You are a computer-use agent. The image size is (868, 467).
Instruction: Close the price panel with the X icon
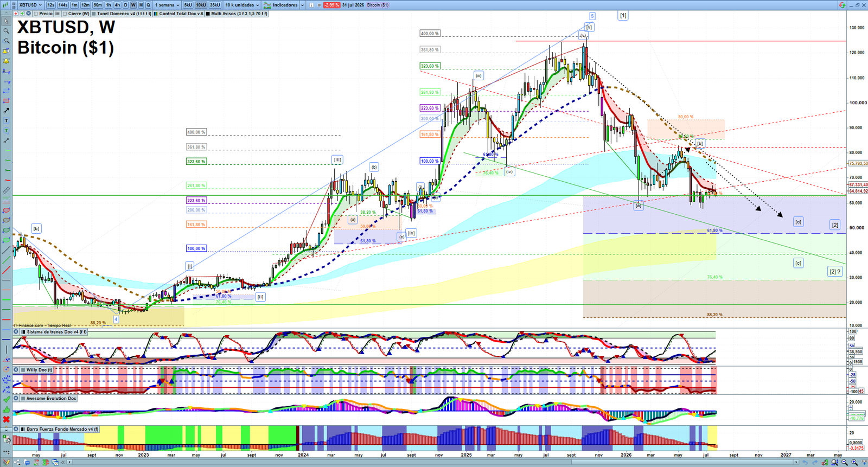pyautogui.click(x=28, y=14)
